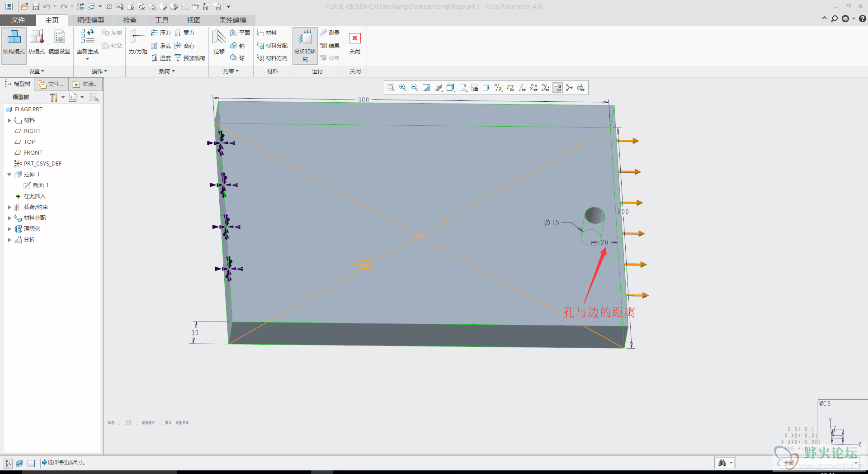Open the datum display filters dropdown
Screen dimensions: 868x474
[x=499, y=88]
